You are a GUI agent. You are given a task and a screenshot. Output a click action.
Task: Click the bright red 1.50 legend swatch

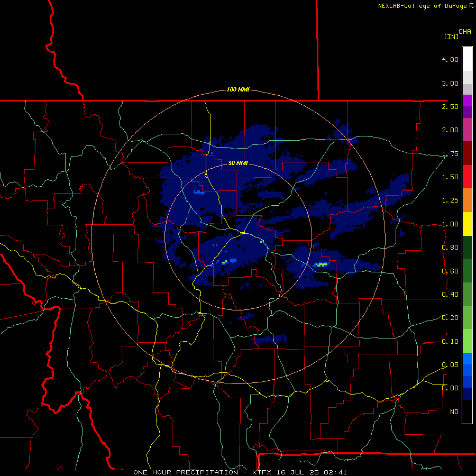click(467, 177)
